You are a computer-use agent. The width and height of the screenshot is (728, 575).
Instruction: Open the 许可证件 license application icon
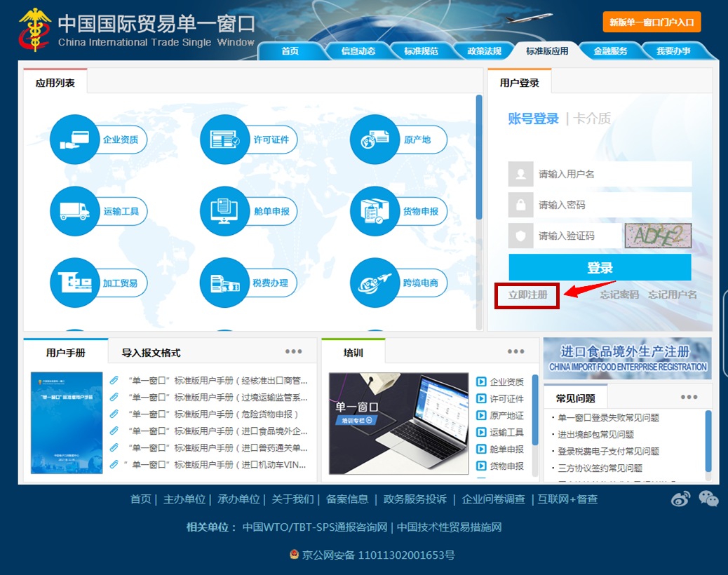coord(225,140)
